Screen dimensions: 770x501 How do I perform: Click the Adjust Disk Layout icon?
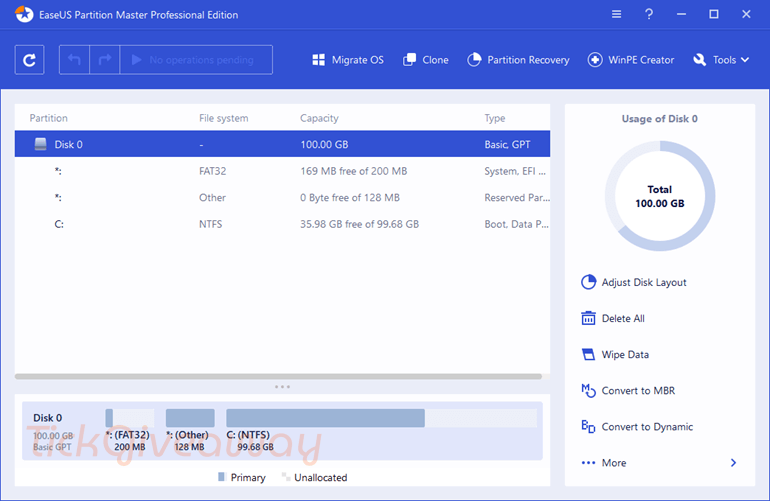pyautogui.click(x=588, y=282)
